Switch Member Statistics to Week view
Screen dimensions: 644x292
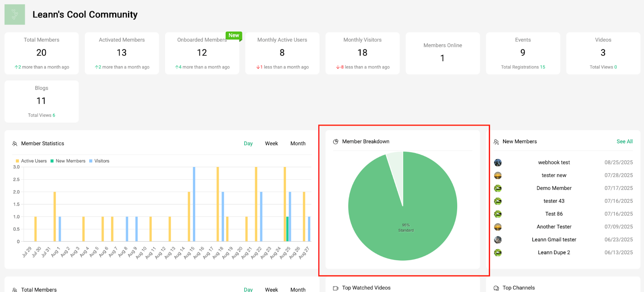click(271, 144)
